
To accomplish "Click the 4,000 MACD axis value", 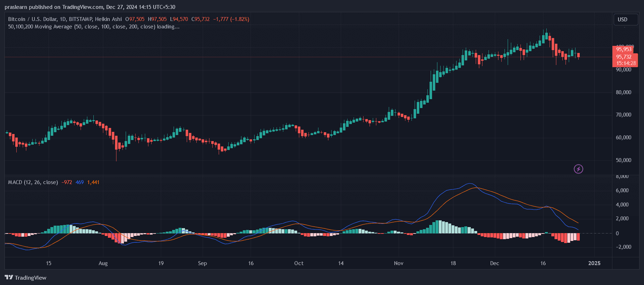I will [622, 205].
